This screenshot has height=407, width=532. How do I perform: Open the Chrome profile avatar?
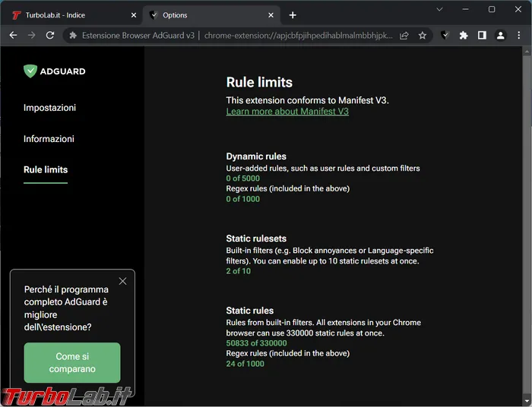500,35
